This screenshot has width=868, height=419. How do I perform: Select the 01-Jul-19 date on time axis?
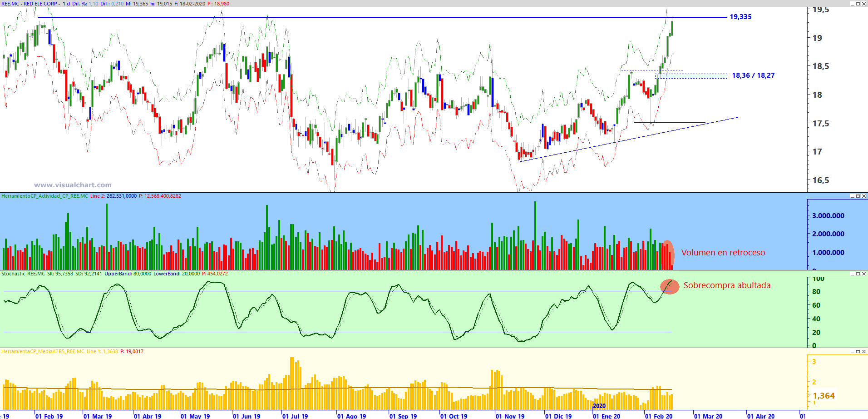point(295,416)
